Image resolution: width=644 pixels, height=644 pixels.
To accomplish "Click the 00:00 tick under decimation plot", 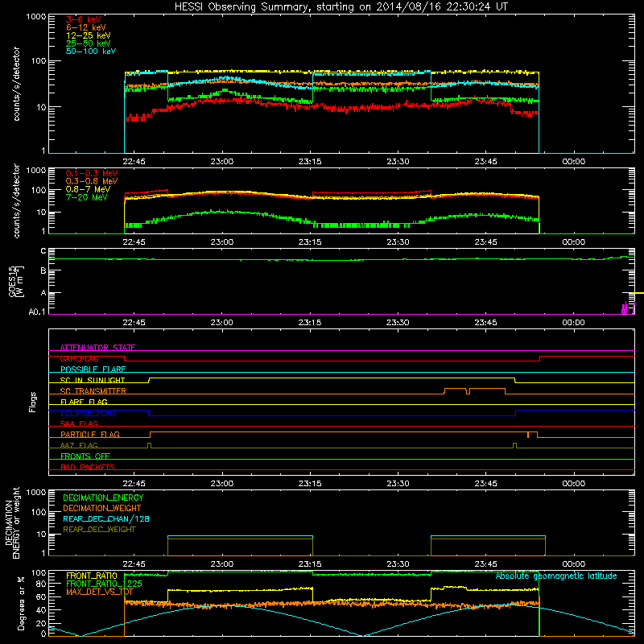I will [573, 564].
